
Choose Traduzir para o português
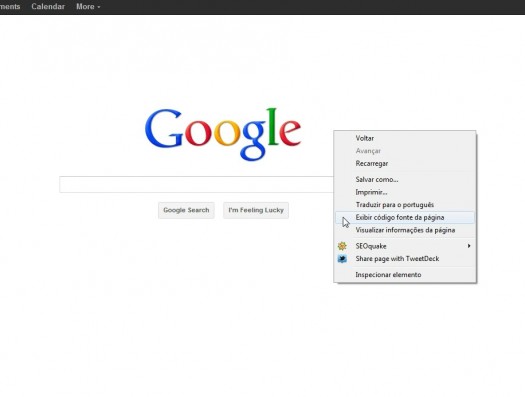[405, 205]
